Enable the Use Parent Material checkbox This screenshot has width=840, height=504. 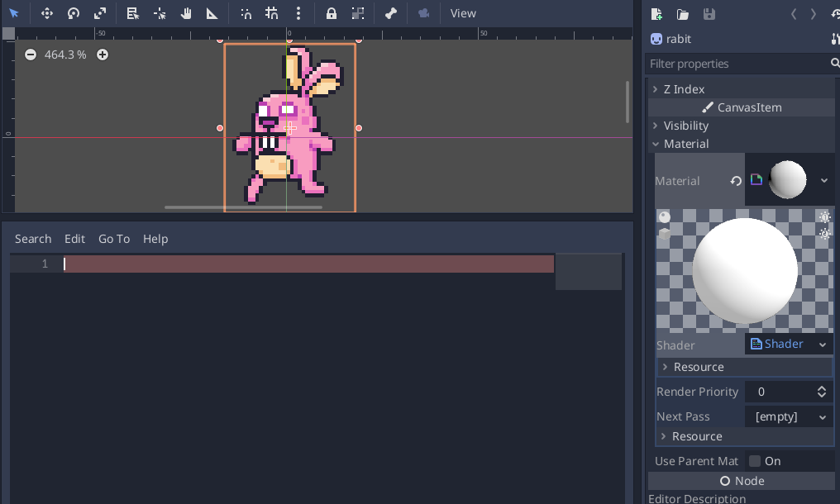coord(755,461)
